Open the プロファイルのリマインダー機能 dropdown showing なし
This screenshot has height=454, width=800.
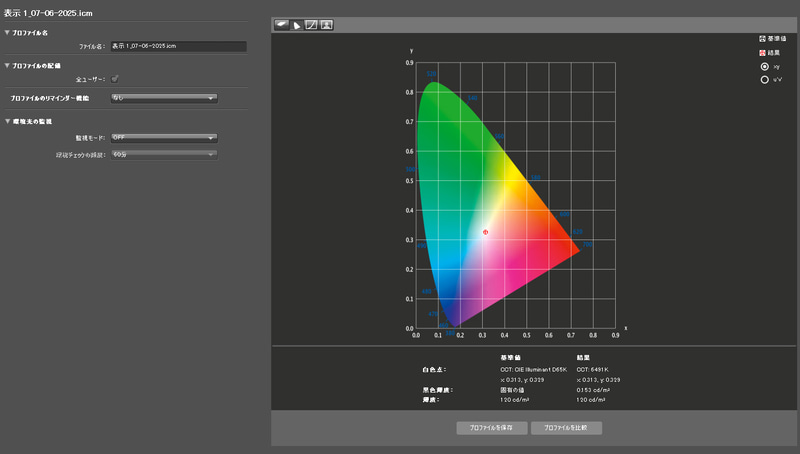click(x=164, y=98)
